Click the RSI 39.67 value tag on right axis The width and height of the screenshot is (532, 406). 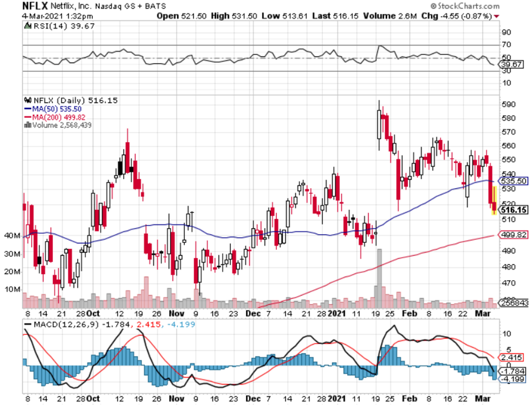pos(512,64)
